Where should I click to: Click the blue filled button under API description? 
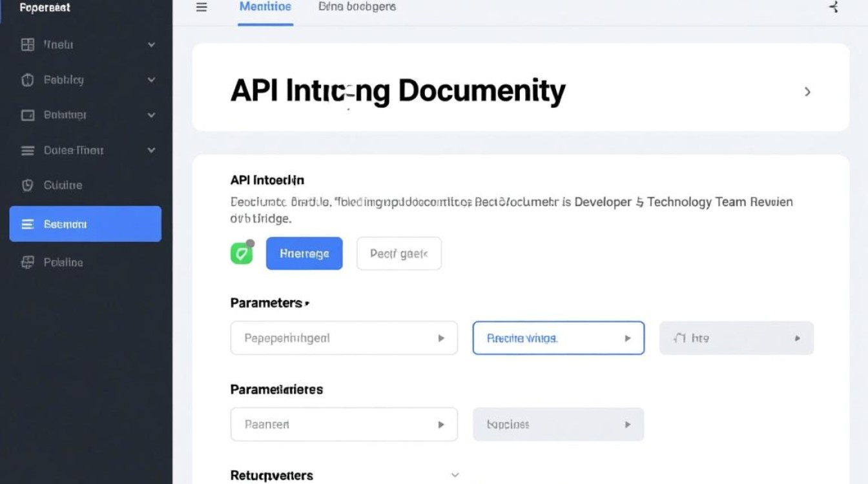tap(304, 254)
